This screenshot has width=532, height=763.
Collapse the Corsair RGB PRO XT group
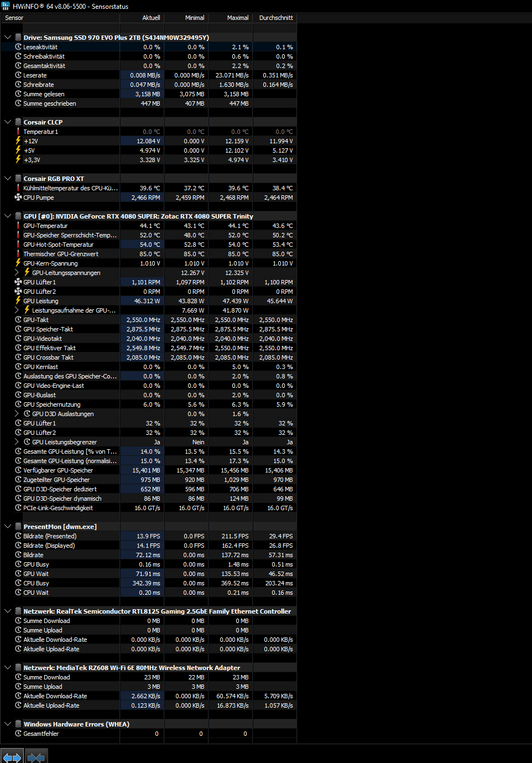8,179
